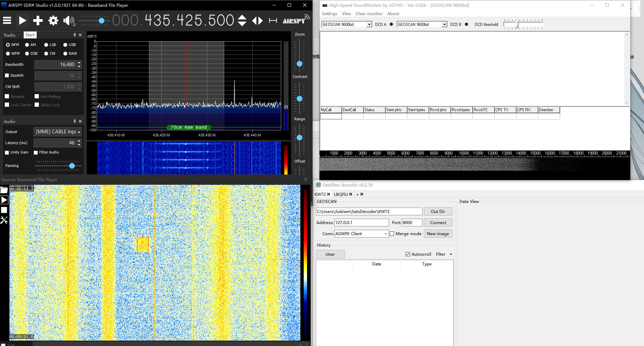Open file with Baseband player folder icon
The height and width of the screenshot is (346, 644).
click(4, 190)
